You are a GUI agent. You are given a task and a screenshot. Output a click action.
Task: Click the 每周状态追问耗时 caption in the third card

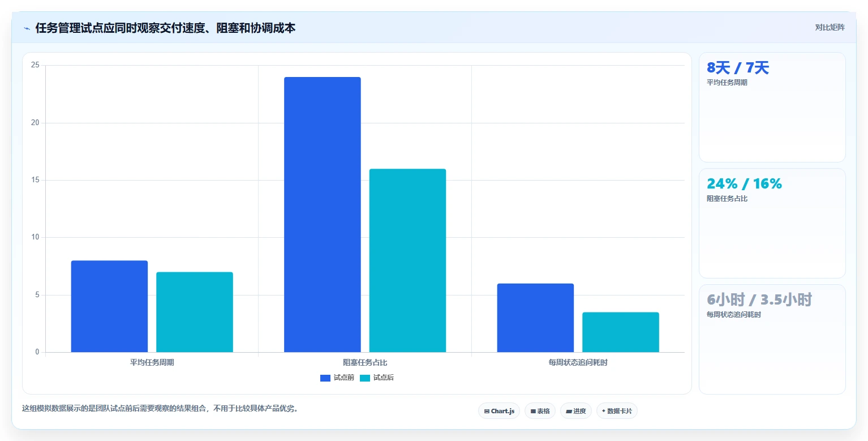(x=734, y=315)
